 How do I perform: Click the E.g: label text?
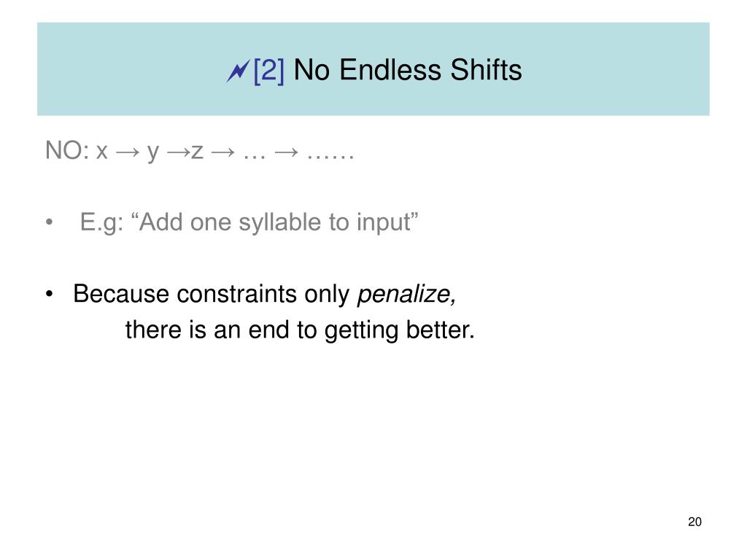(102, 222)
